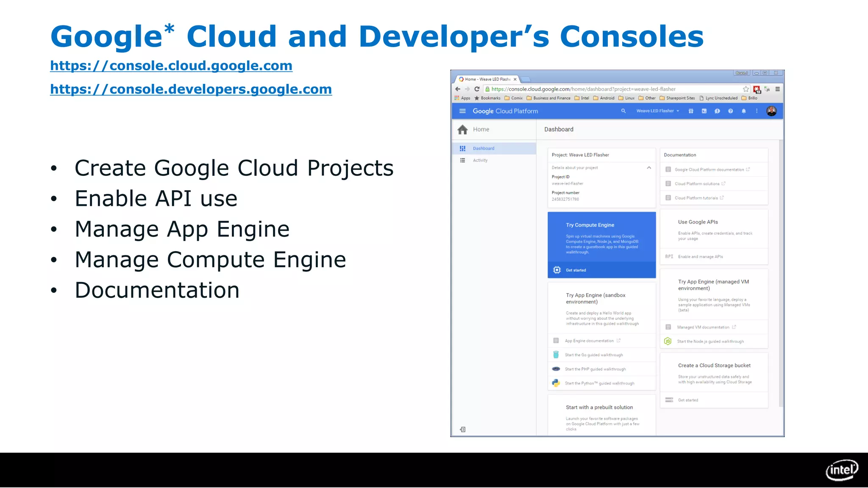Open the Bookmarks star folder

(487, 98)
